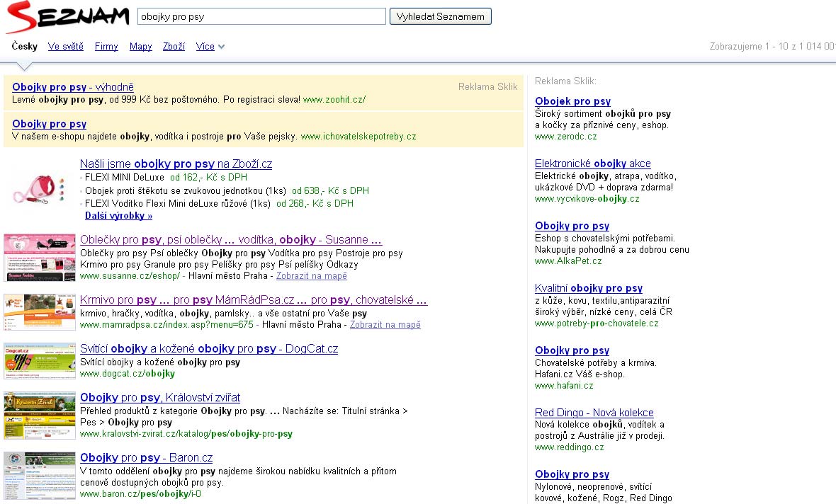Expand the Více dropdown menu
The width and height of the screenshot is (836, 504).
[210, 46]
